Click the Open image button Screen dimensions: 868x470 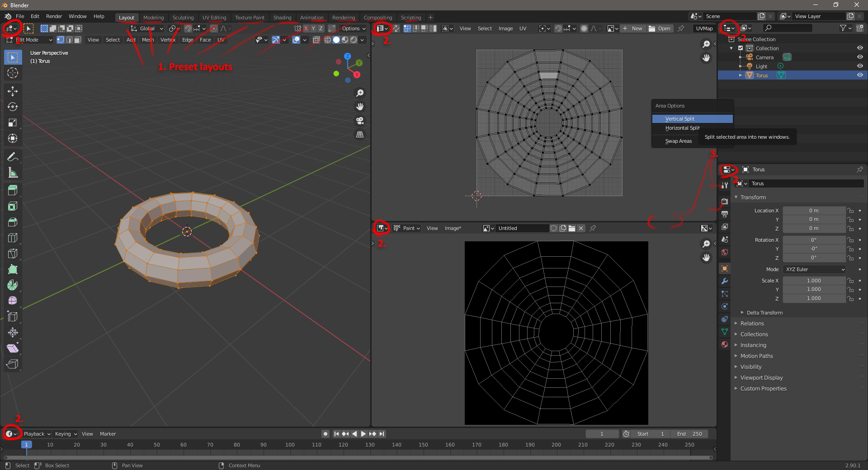tap(660, 28)
